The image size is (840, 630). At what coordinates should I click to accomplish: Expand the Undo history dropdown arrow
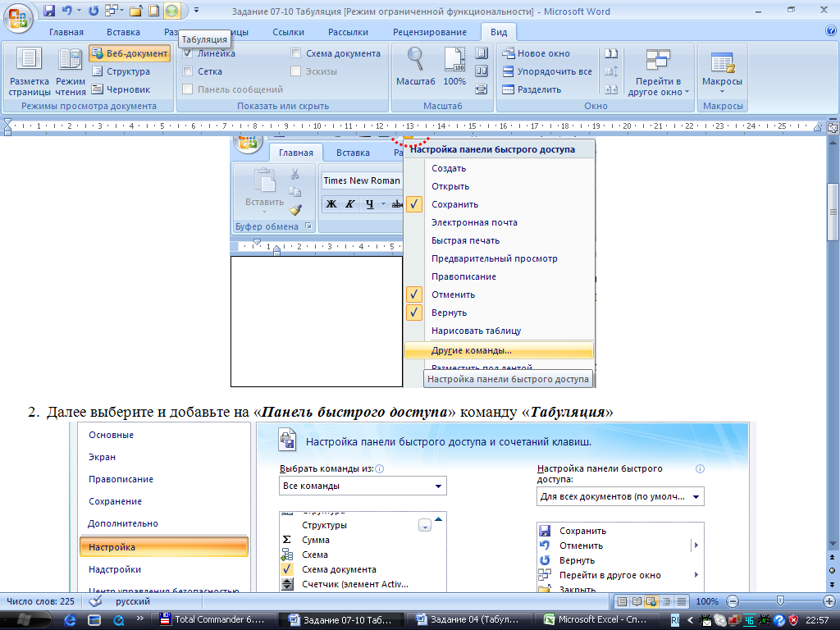[x=80, y=10]
